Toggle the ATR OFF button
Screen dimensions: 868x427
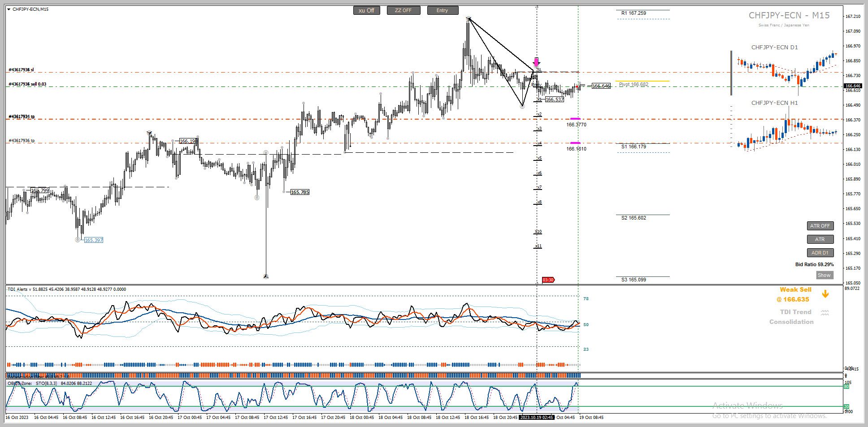coord(820,226)
